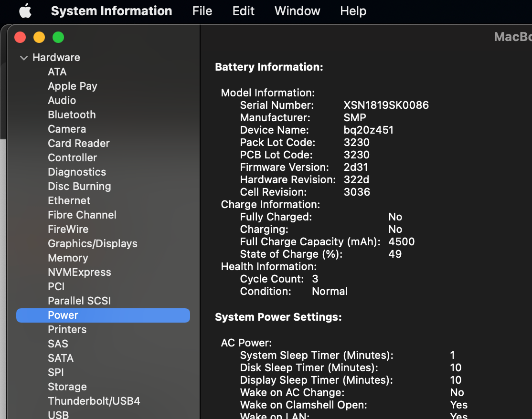View Ethernet hardware information

point(69,200)
